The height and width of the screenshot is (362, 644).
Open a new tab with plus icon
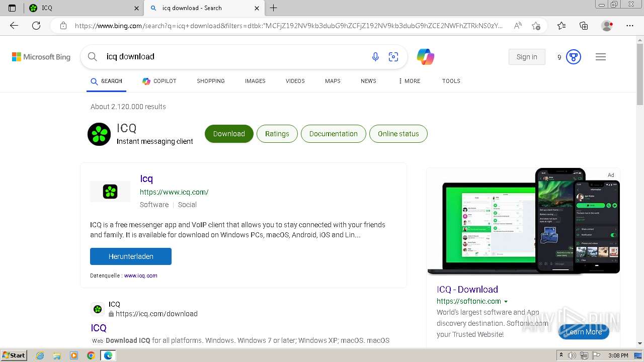[x=274, y=8]
